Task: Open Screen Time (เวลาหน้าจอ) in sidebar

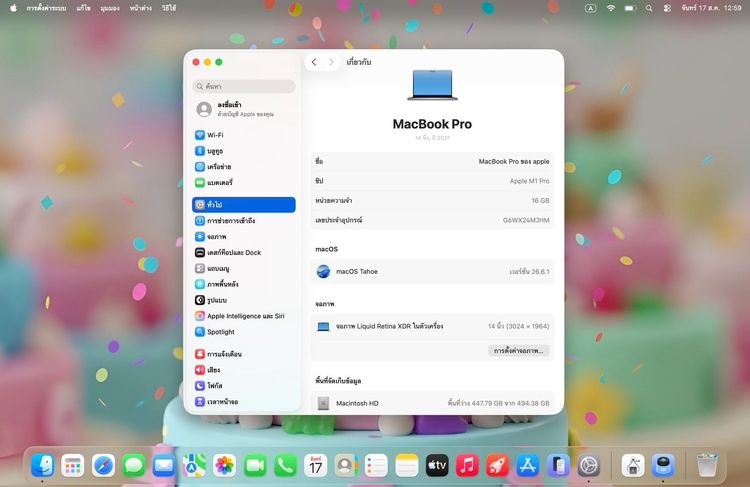Action: 243,401
